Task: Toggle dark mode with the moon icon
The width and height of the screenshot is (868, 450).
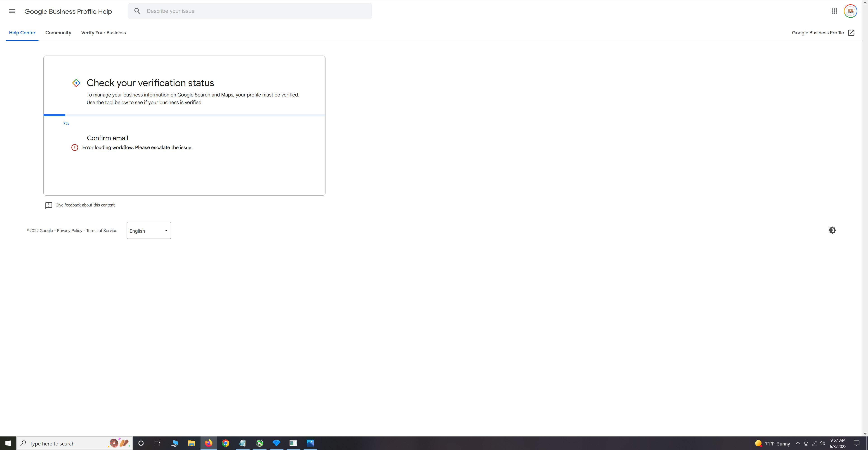Action: [x=832, y=230]
